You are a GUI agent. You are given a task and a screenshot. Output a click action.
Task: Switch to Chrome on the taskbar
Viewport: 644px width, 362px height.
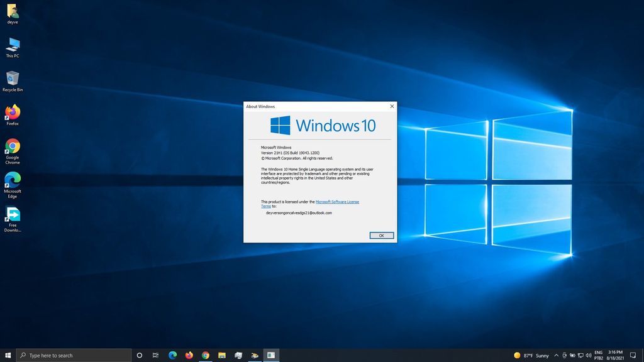coord(206,355)
